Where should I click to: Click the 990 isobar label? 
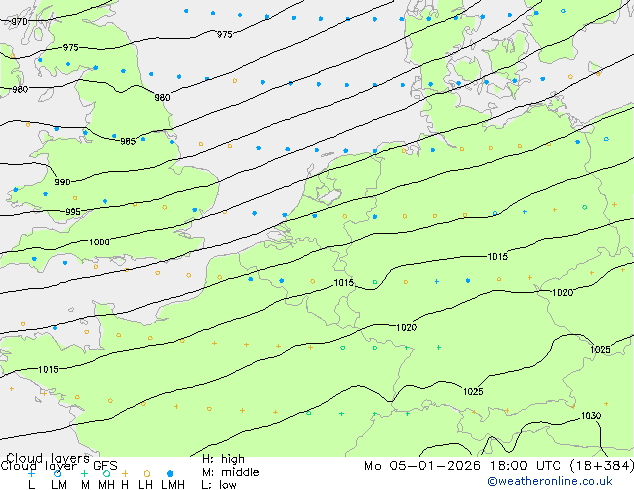[x=62, y=182]
